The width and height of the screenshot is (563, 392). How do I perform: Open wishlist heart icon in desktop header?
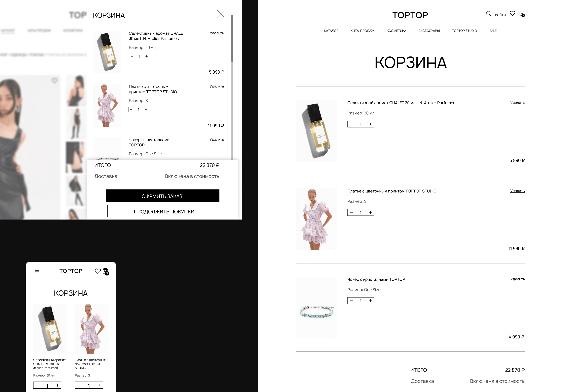click(x=512, y=13)
